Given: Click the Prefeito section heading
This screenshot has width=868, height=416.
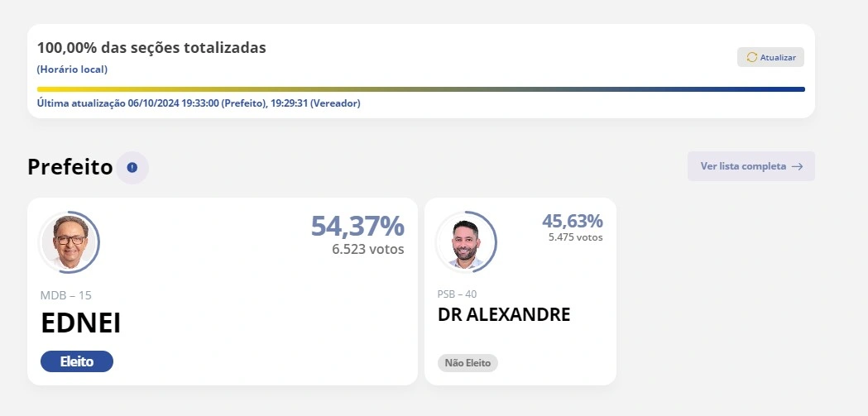Looking at the screenshot, I should (70, 167).
